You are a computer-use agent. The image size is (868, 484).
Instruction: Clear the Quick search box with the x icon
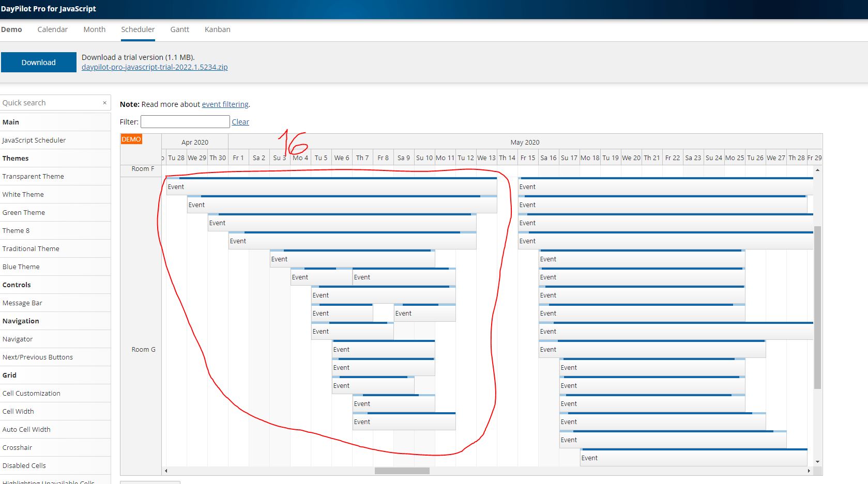pos(104,103)
